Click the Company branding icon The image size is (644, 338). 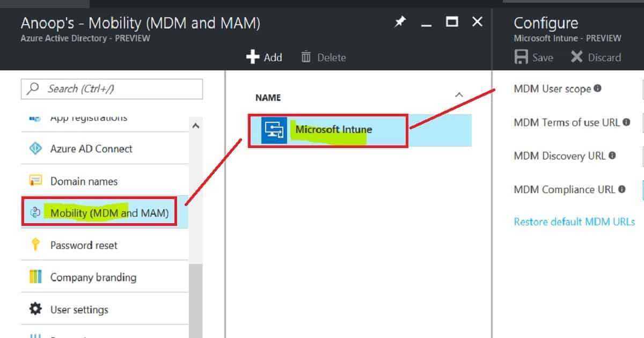pos(35,277)
